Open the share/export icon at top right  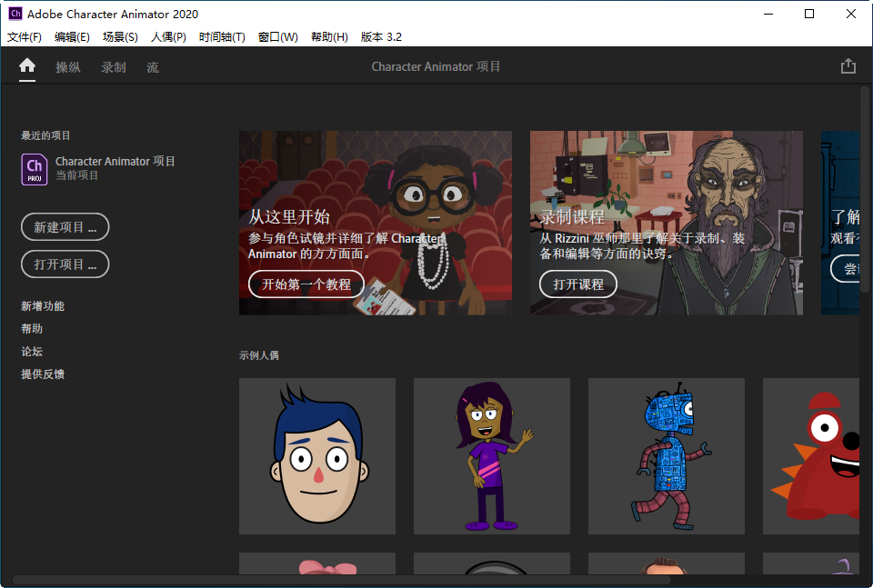point(848,65)
